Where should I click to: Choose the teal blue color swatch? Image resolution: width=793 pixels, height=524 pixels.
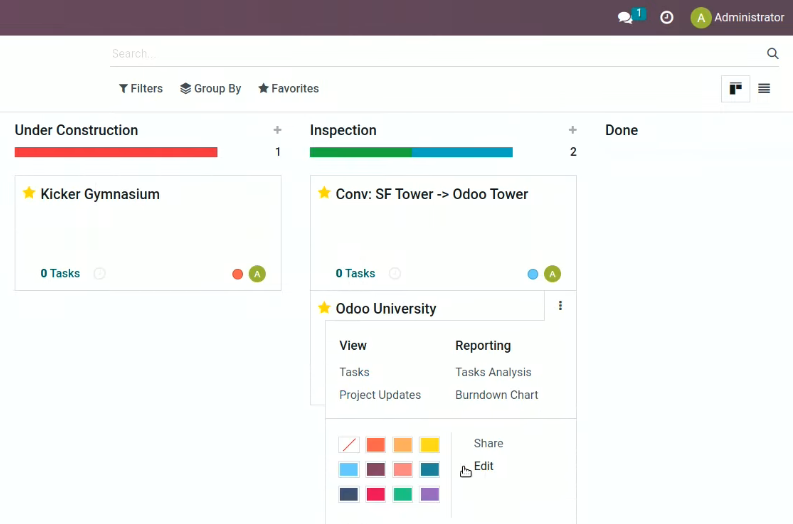[430, 469]
